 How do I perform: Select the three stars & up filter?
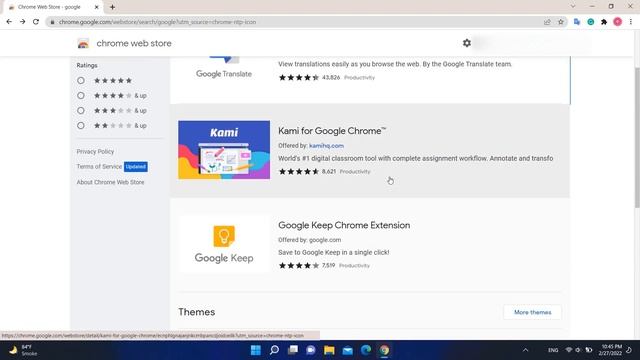[x=81, y=111]
